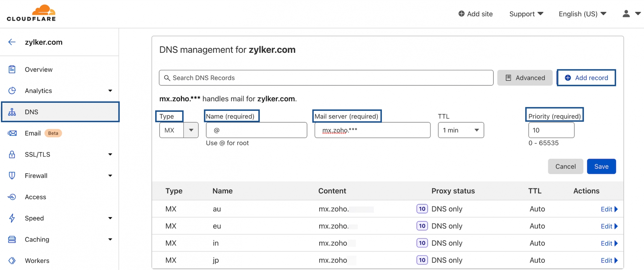This screenshot has width=644, height=270.
Task: Click the SSL/TLS padlock icon
Action: [12, 154]
